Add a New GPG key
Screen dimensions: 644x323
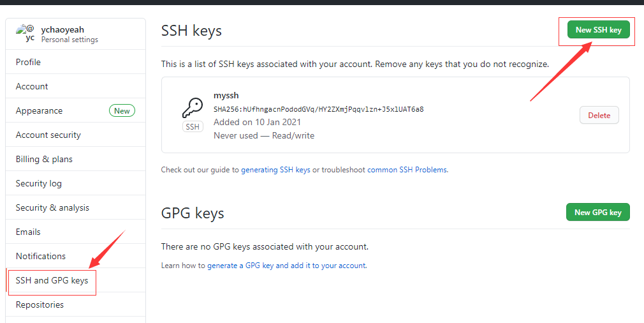tap(597, 212)
